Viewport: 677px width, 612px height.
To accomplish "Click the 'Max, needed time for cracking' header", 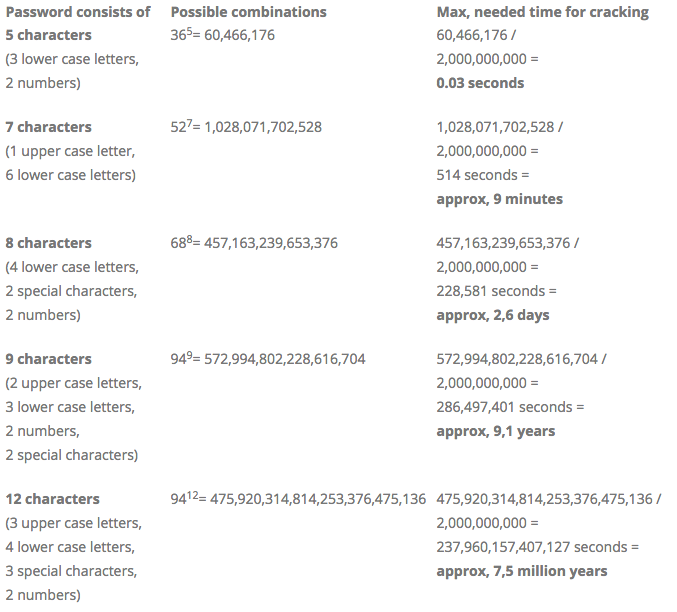I will click(x=543, y=12).
